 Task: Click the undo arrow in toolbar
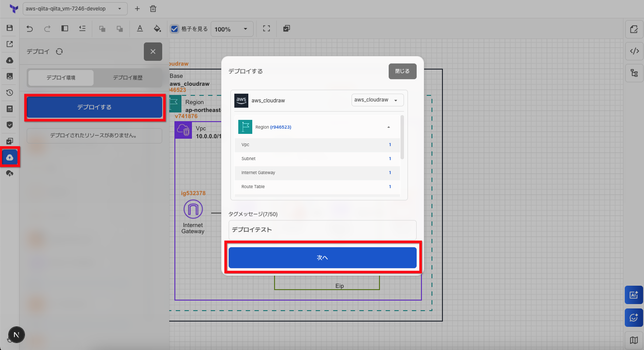point(30,29)
